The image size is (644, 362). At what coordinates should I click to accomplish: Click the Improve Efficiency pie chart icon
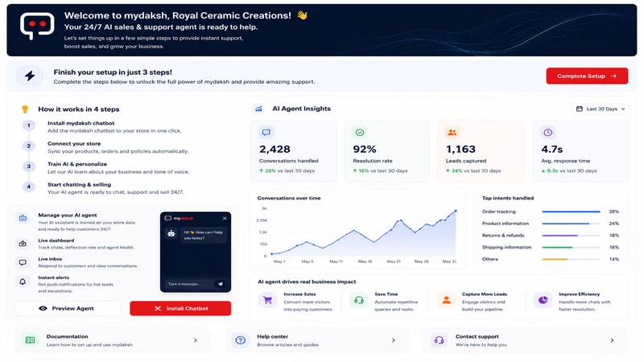[x=543, y=300]
